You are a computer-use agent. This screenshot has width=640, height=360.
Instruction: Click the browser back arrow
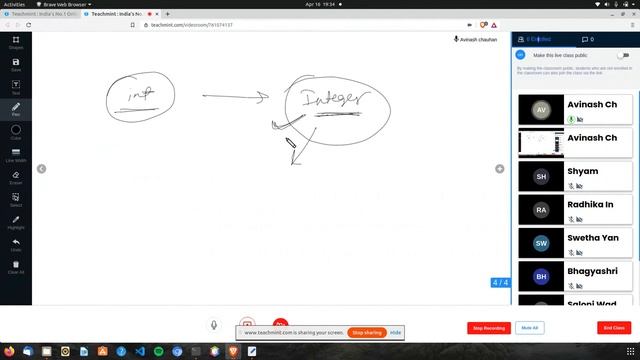(7, 25)
